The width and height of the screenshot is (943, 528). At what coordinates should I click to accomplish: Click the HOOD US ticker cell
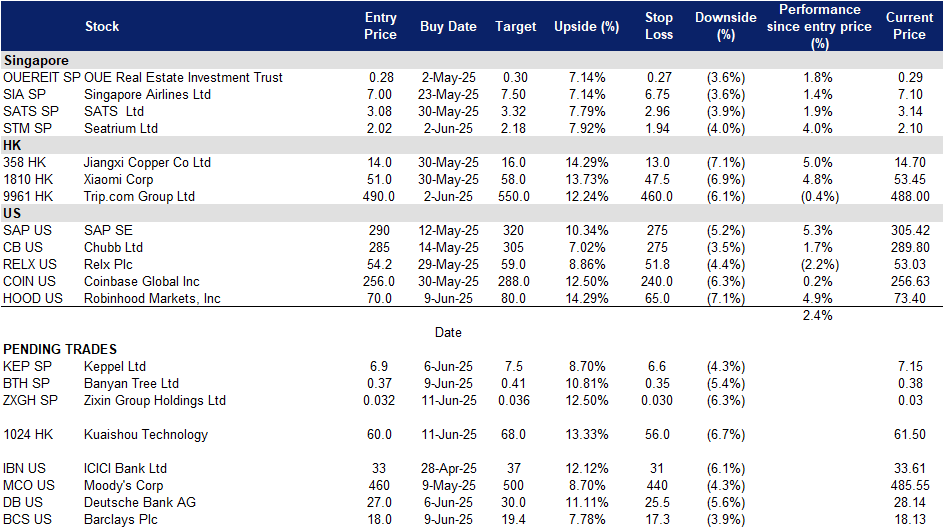point(32,298)
